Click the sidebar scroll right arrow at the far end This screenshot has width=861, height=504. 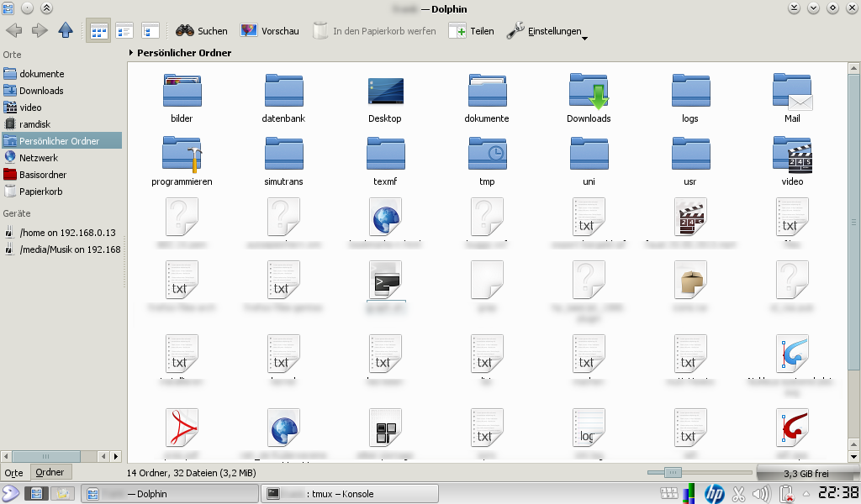(x=116, y=456)
